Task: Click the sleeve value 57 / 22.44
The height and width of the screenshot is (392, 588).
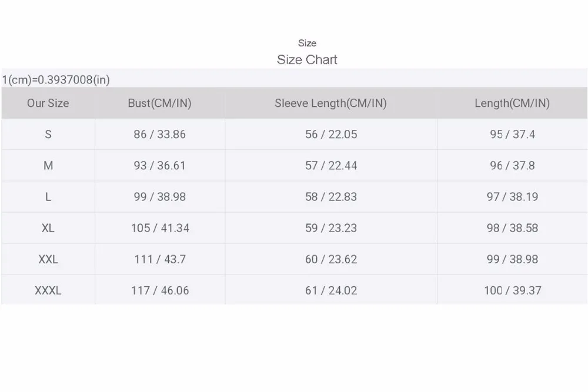Action: pyautogui.click(x=330, y=165)
